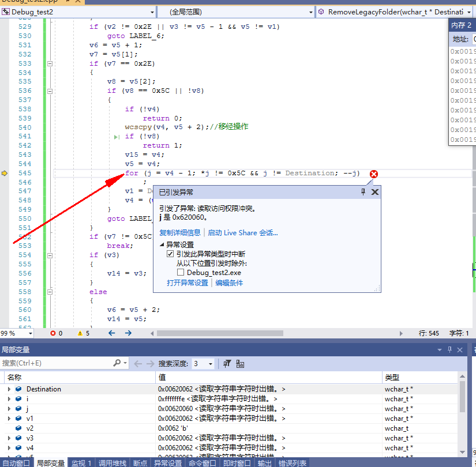Click the 打开异常设置 link
The width and height of the screenshot is (476, 467).
(188, 283)
